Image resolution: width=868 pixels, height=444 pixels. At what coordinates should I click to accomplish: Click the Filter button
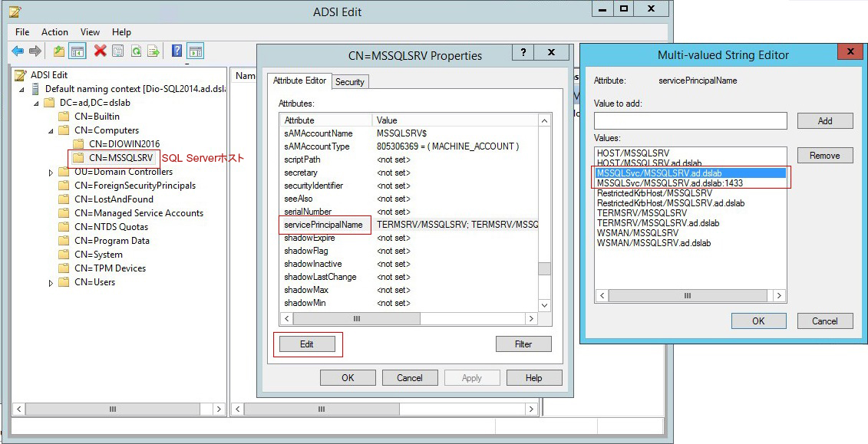(x=523, y=344)
